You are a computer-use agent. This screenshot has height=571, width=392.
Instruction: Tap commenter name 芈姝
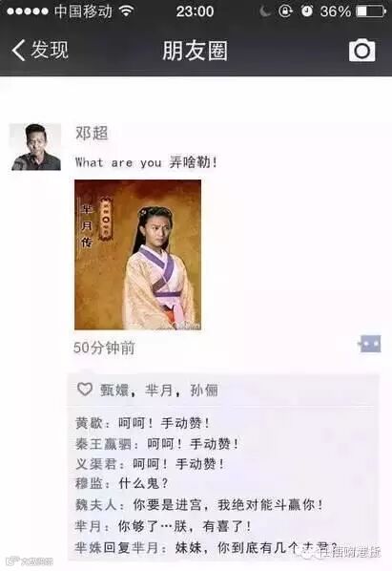tap(90, 547)
